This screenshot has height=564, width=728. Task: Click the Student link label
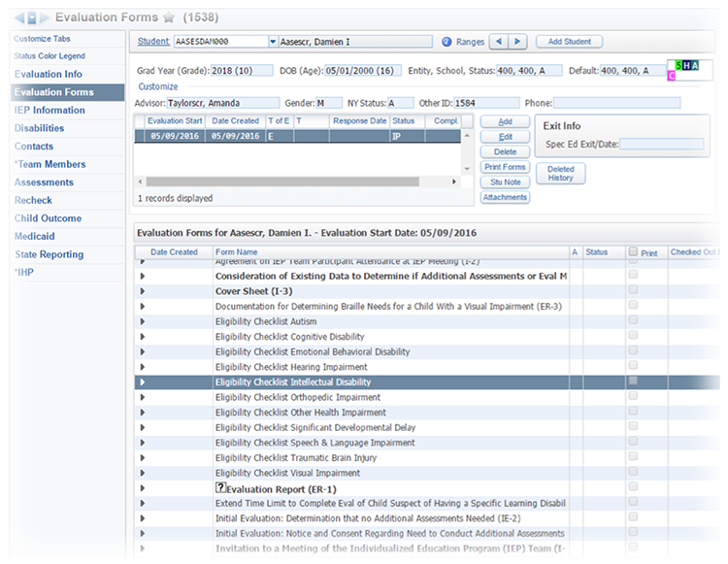tap(153, 42)
